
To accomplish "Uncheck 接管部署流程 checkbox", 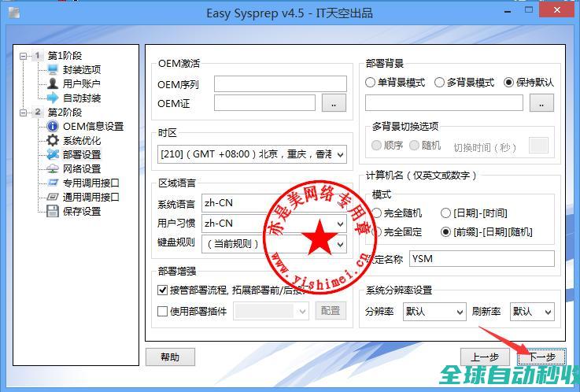I will point(163,290).
